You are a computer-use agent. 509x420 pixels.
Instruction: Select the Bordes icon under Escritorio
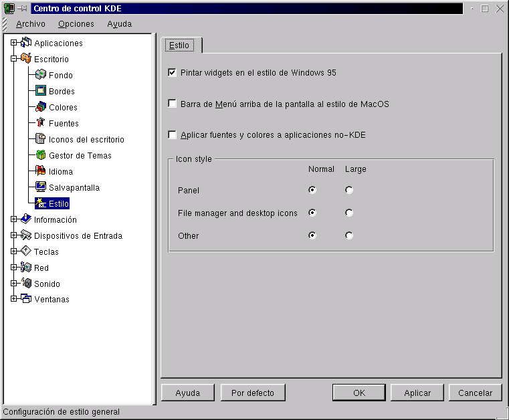(x=41, y=91)
